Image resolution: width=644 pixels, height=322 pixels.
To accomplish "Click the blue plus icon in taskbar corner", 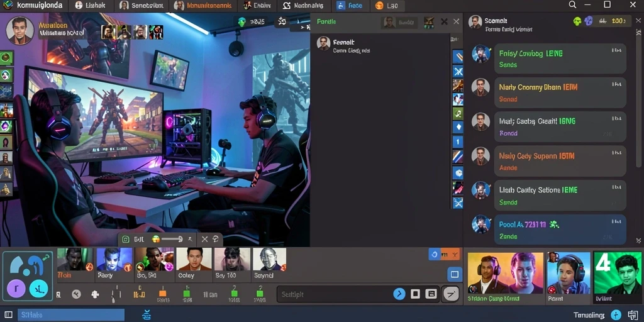I will [x=616, y=315].
